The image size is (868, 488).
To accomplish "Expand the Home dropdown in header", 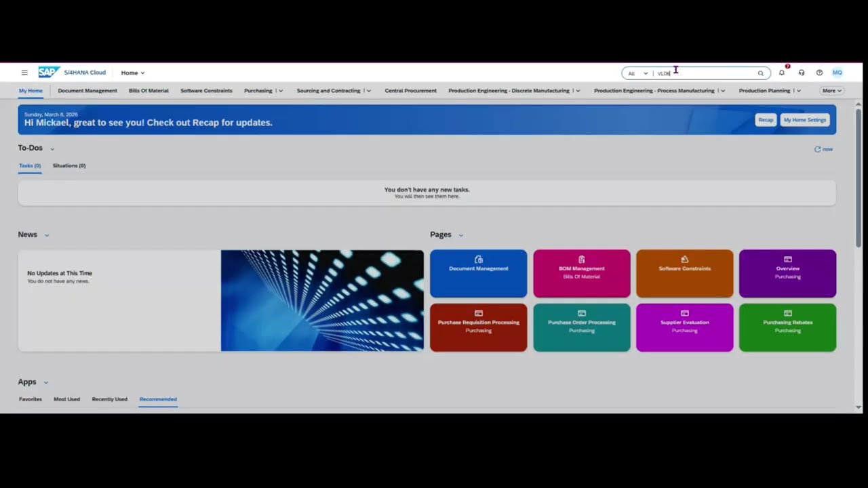I will pyautogui.click(x=133, y=73).
